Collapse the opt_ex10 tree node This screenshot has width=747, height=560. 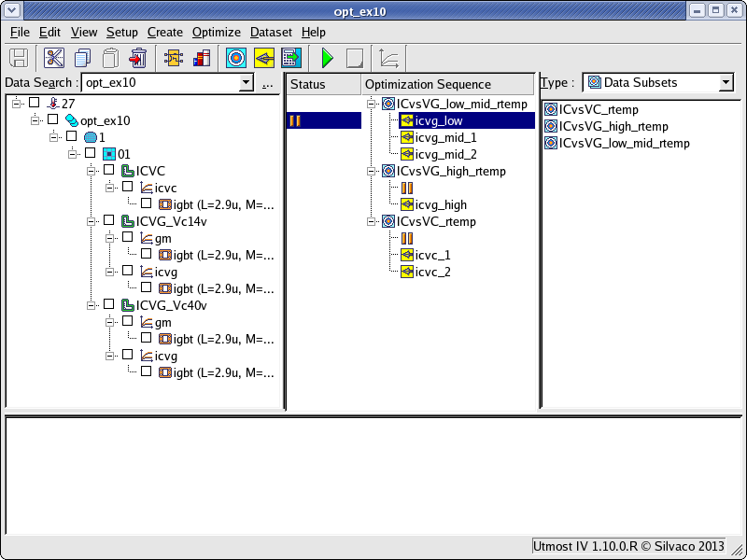(35, 120)
